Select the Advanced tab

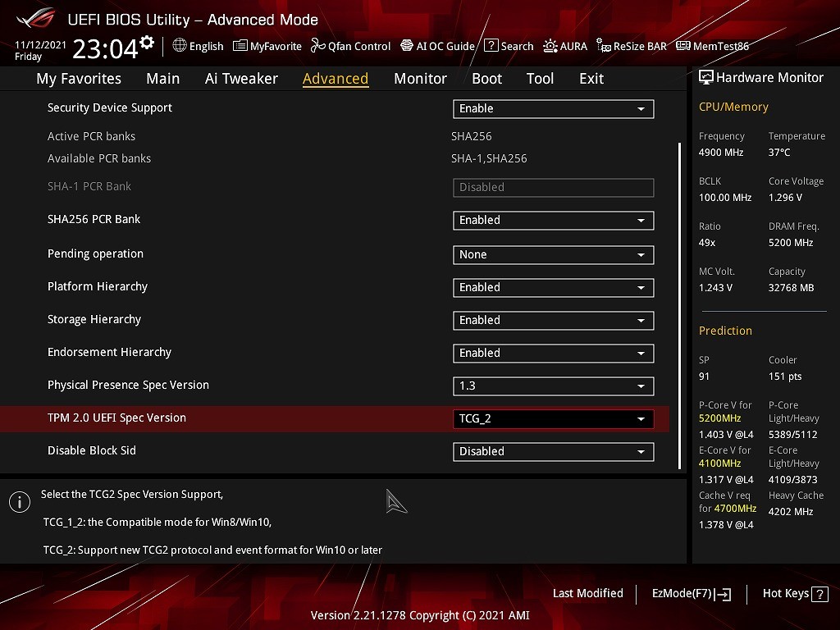tap(336, 79)
